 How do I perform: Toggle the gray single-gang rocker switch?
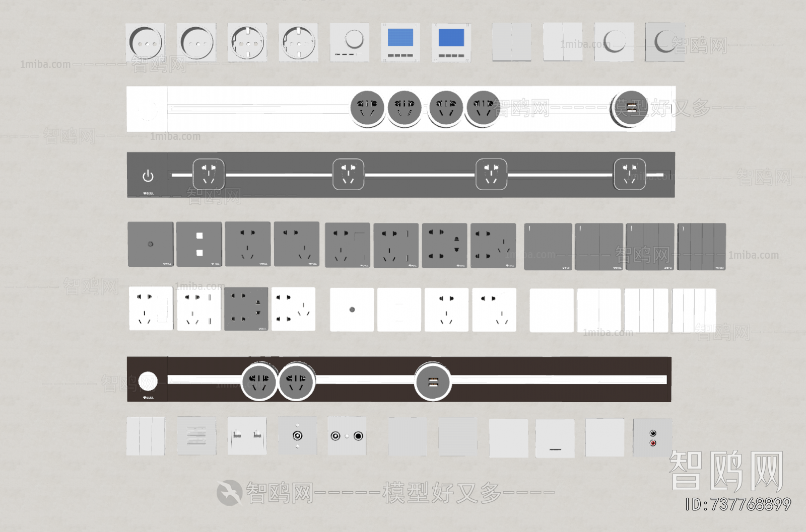coord(548,247)
